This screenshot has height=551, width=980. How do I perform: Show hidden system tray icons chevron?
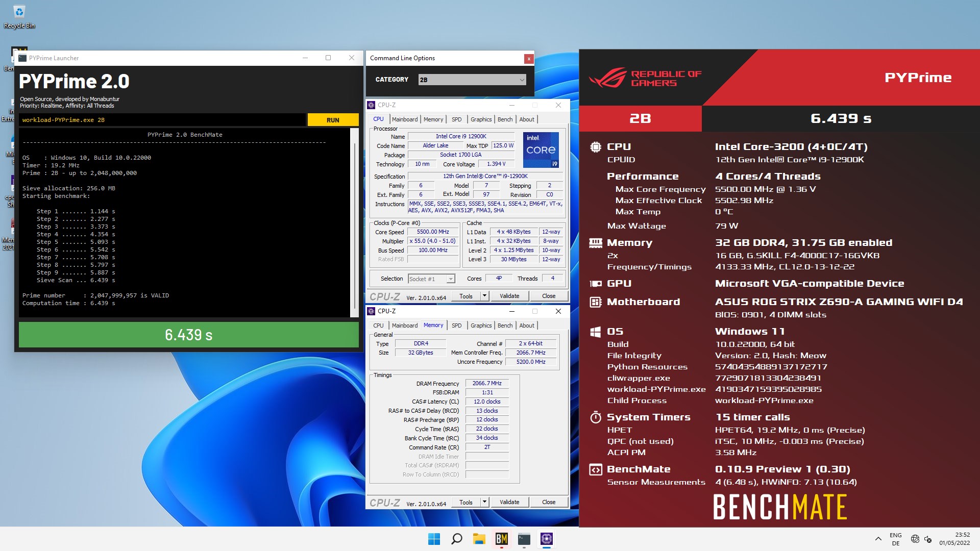click(878, 539)
